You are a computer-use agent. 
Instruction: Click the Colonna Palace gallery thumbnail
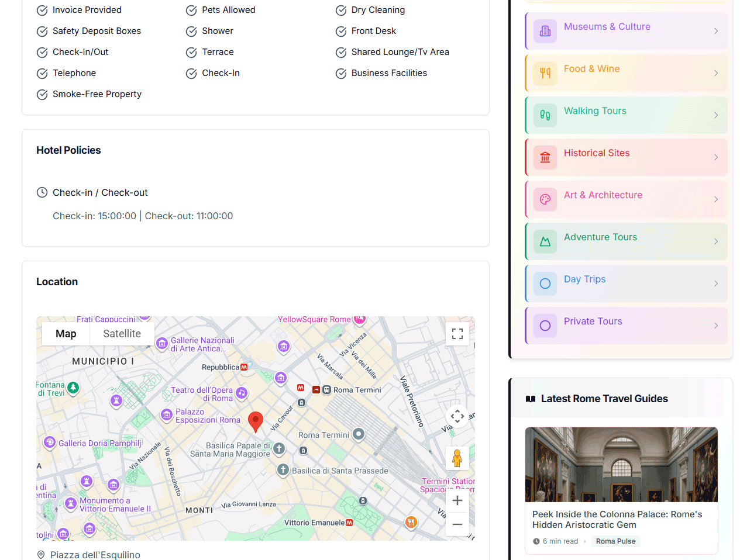point(621,465)
